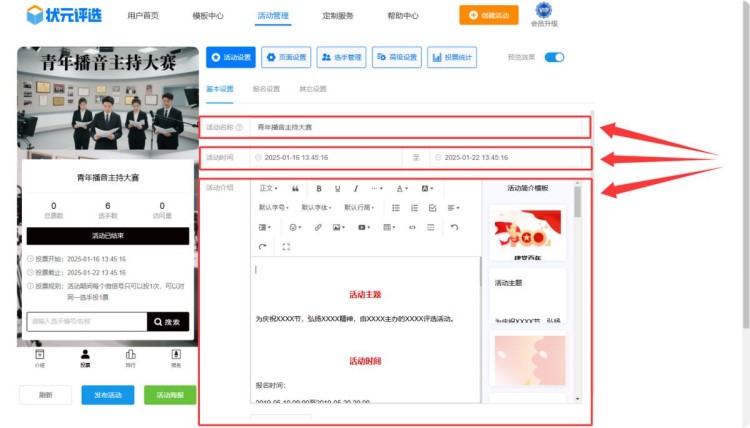The image size is (750, 428).
Task: Open the font color picker dropdown
Action: tap(401, 188)
